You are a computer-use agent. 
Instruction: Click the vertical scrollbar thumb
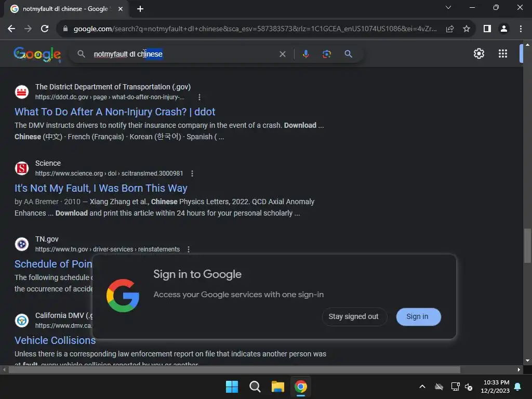click(x=527, y=246)
